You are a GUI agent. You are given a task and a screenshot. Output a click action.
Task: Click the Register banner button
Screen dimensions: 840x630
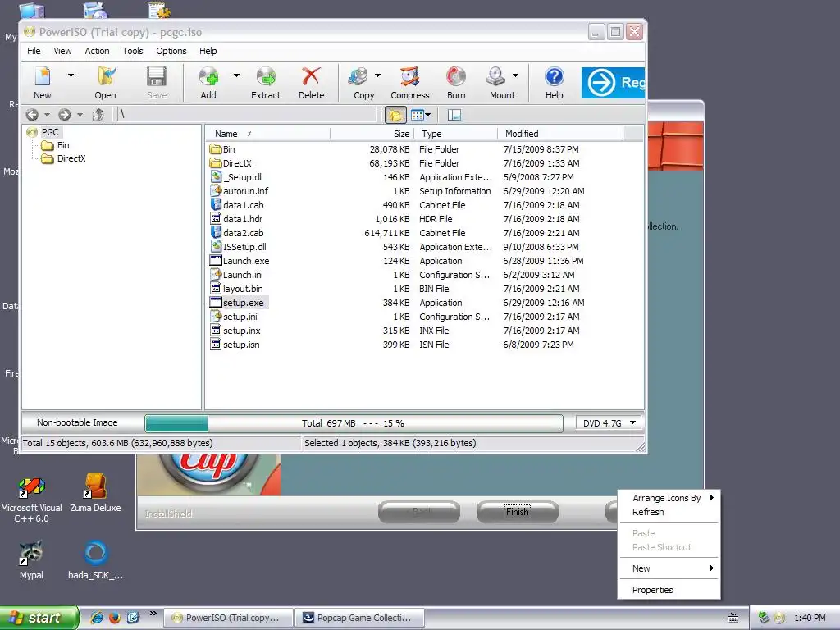pos(613,83)
